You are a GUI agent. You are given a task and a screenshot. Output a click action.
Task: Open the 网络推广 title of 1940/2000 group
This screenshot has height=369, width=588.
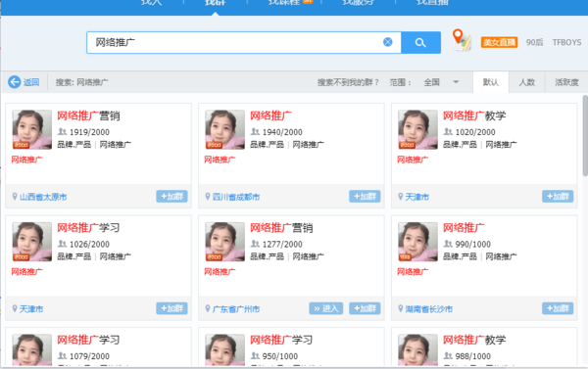270,115
